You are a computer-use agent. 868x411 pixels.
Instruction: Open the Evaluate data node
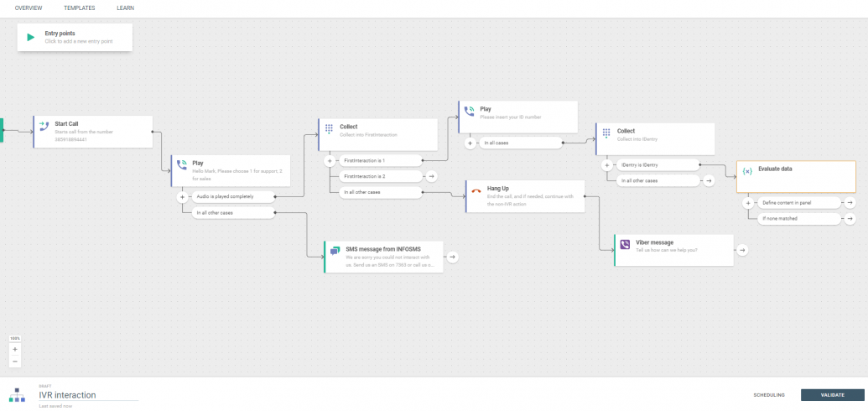tap(797, 177)
